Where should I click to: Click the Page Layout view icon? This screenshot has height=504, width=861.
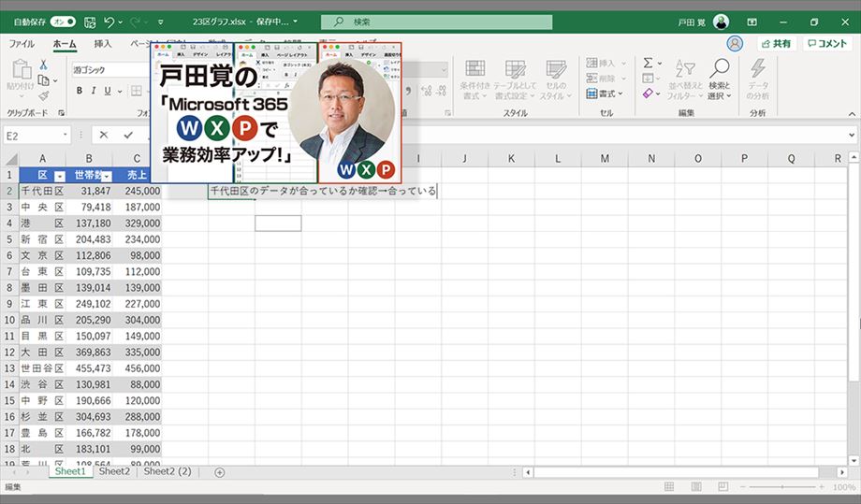(696, 487)
